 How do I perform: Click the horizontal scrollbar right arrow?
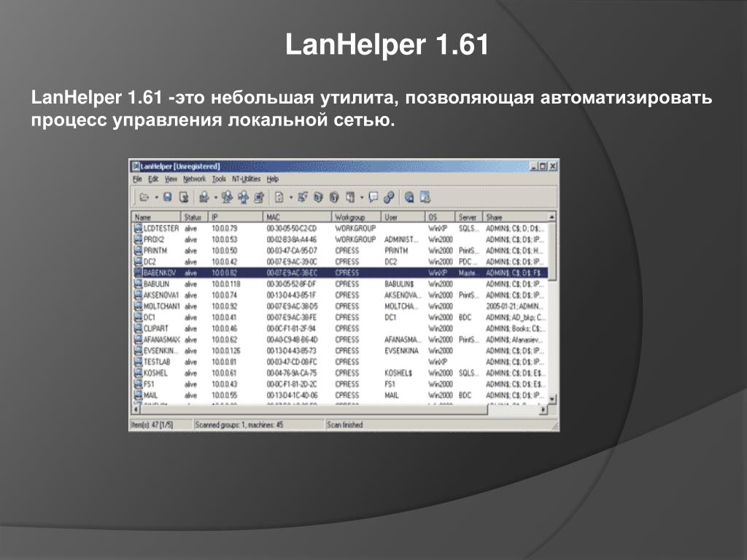click(x=543, y=409)
